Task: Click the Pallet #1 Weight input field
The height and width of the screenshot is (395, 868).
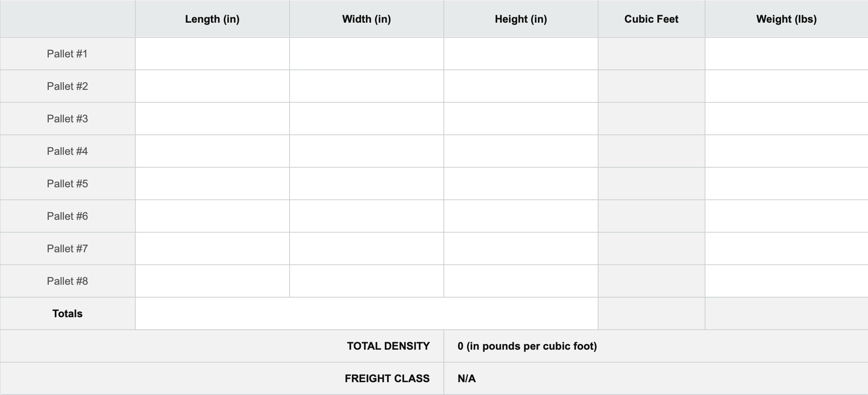Action: [x=786, y=54]
